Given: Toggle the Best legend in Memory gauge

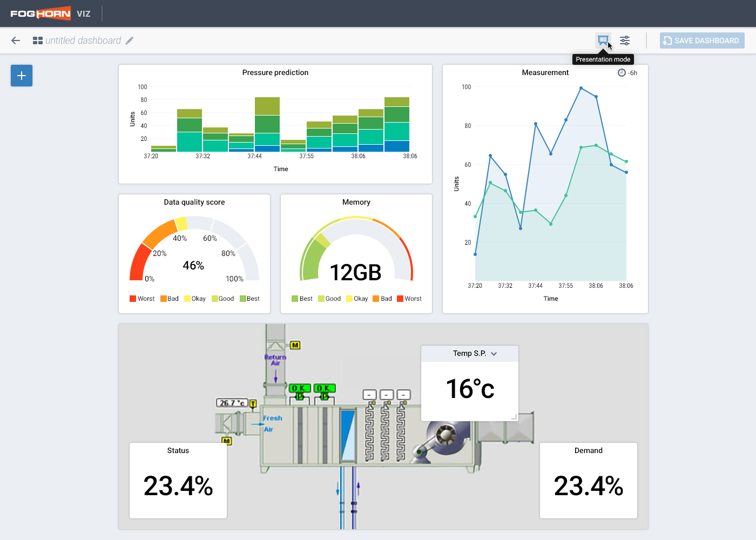Looking at the screenshot, I should tap(302, 299).
